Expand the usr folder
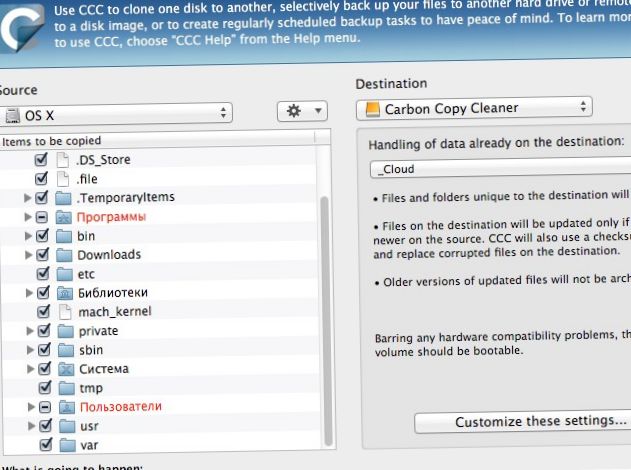The image size is (631, 470). click(x=31, y=426)
